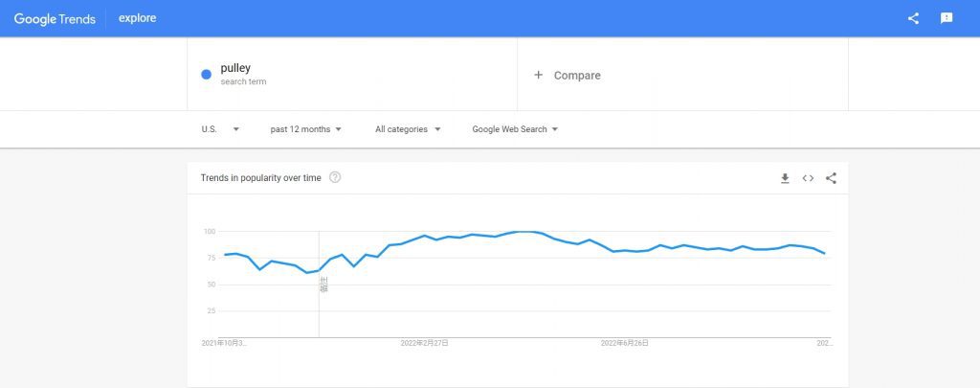Click the plus icon to compare
Viewport: 980px width, 388px height.
(538, 75)
